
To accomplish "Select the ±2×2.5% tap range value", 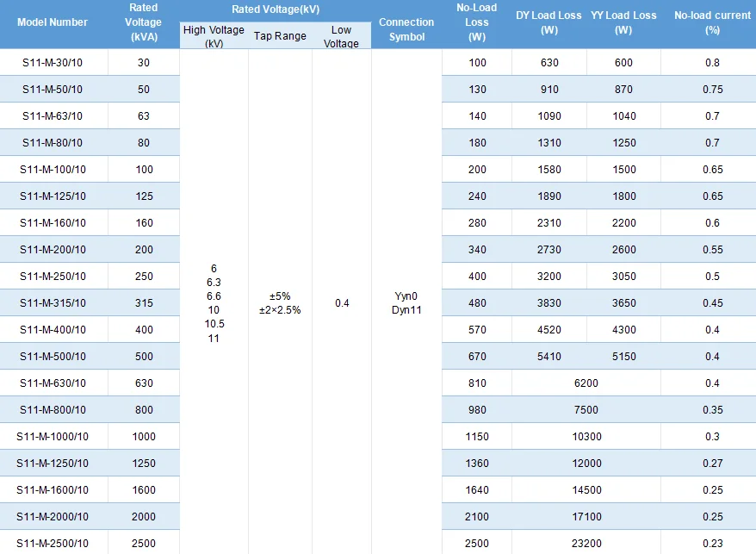I will click(280, 310).
